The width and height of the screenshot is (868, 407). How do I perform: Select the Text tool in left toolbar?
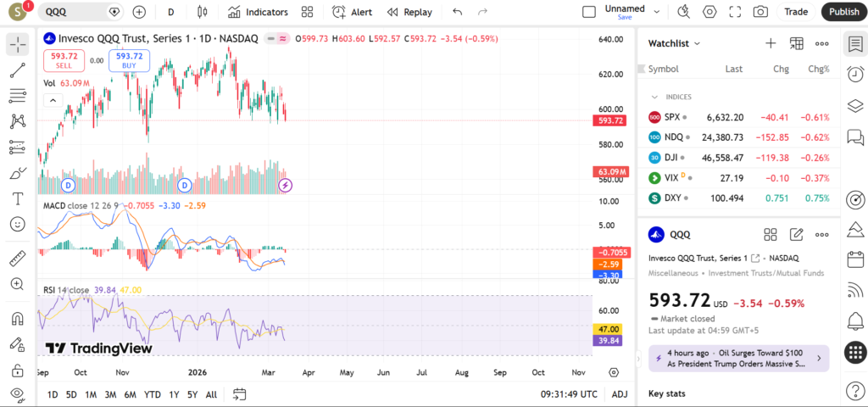click(x=17, y=198)
